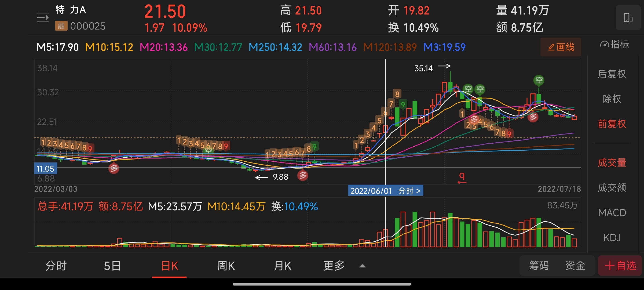Click the 画线 draw line pencil button
644x290 pixels.
[x=561, y=47]
